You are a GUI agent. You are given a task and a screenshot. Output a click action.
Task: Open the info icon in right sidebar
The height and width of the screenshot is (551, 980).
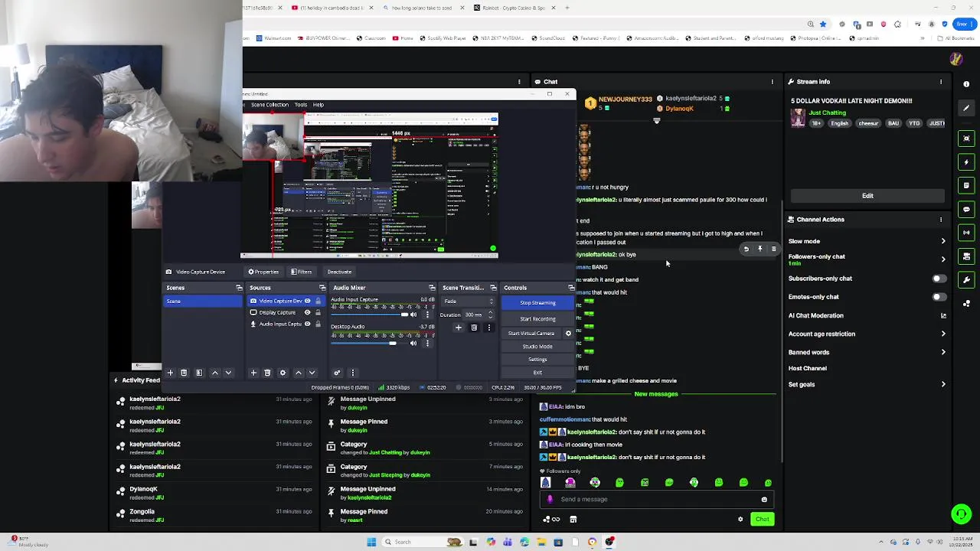(x=966, y=84)
